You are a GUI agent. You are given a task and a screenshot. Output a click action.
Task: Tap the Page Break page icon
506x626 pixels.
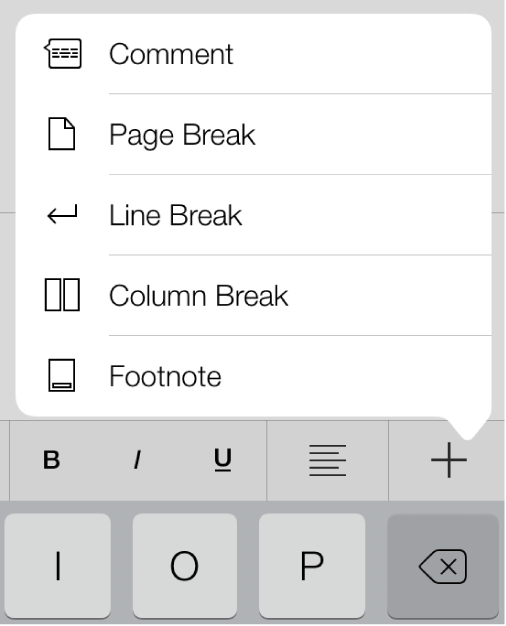coord(62,134)
